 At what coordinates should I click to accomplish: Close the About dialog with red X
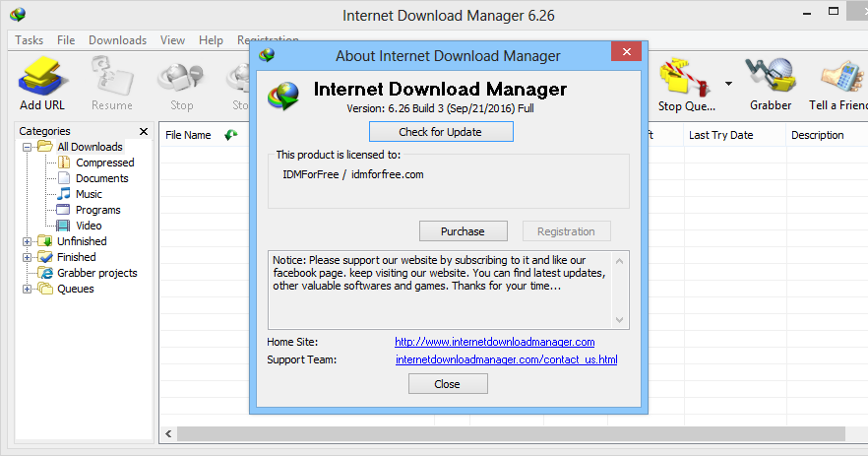627,51
